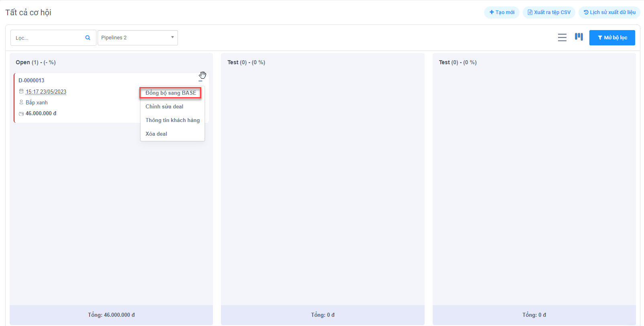The image size is (644, 326).
Task: Focus the 'Lọc...' search input field
Action: (x=47, y=38)
